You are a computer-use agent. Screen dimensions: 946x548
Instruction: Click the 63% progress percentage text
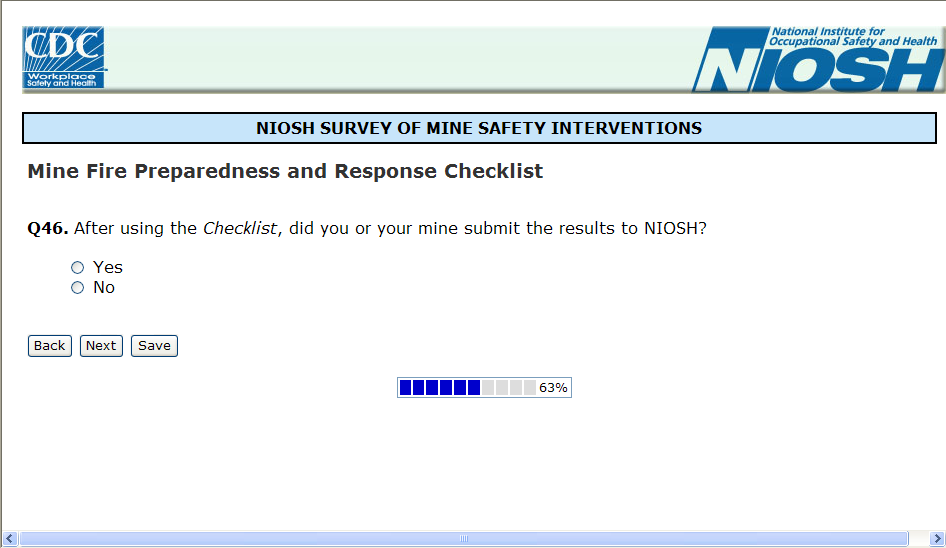tap(553, 388)
